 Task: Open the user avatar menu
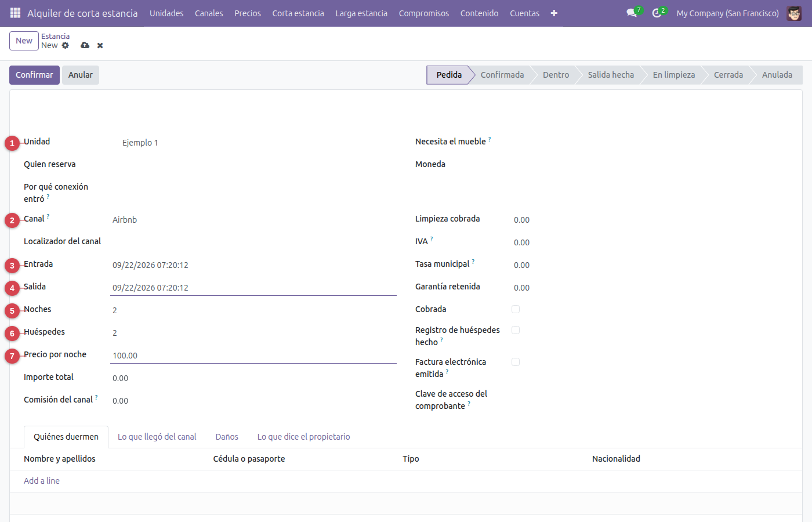point(794,13)
